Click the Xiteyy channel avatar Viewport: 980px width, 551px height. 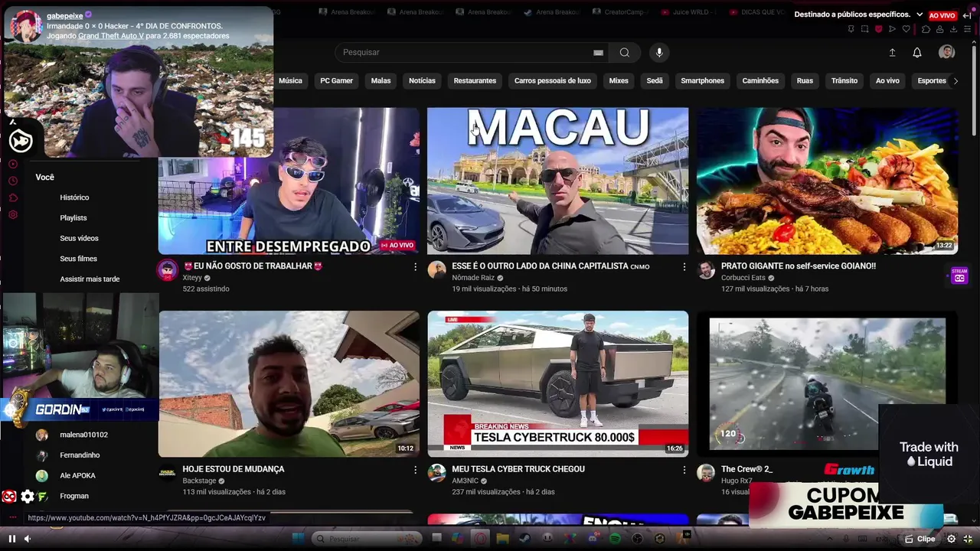[x=168, y=269]
